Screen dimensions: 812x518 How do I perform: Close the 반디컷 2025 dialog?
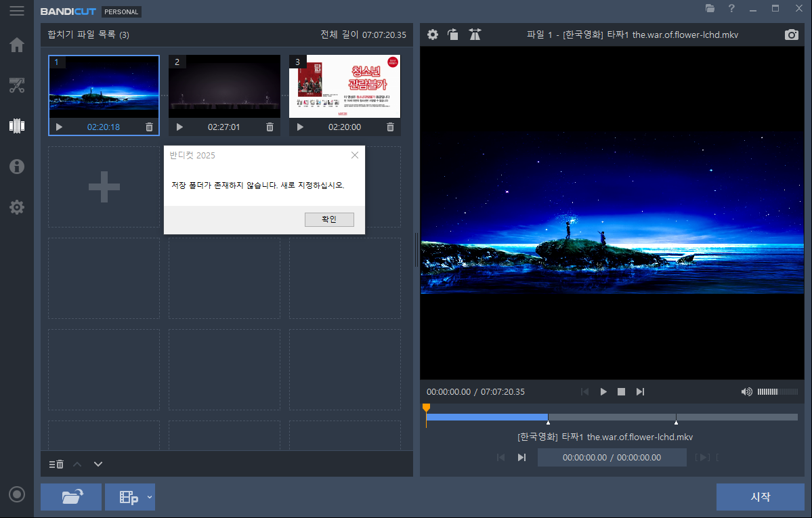355,156
